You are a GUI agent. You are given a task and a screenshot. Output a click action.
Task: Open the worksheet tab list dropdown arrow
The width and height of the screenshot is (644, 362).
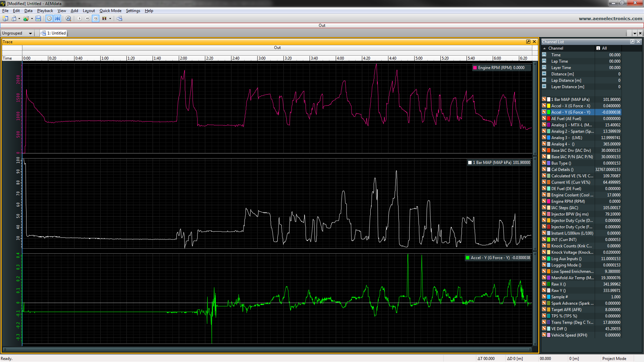coord(635,33)
